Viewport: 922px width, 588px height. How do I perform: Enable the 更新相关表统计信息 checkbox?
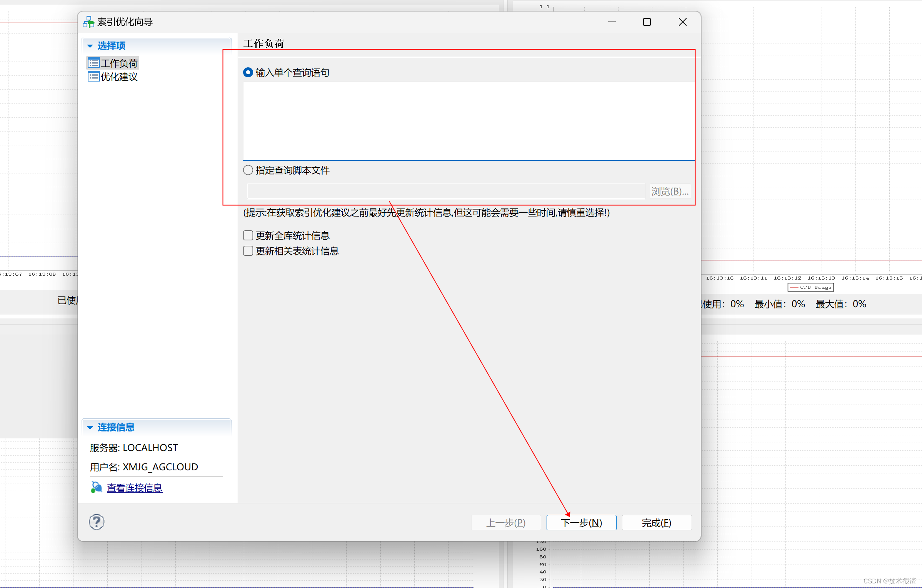[x=248, y=251]
